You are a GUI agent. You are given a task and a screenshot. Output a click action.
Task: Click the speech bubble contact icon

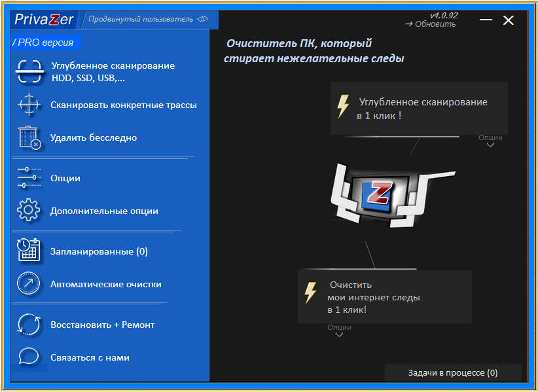pyautogui.click(x=29, y=356)
